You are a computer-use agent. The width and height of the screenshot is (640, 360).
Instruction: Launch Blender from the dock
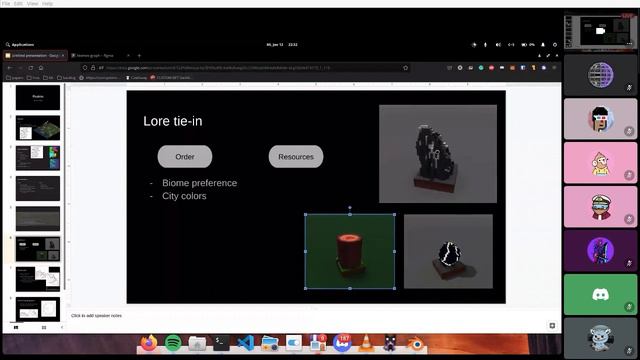click(x=416, y=344)
